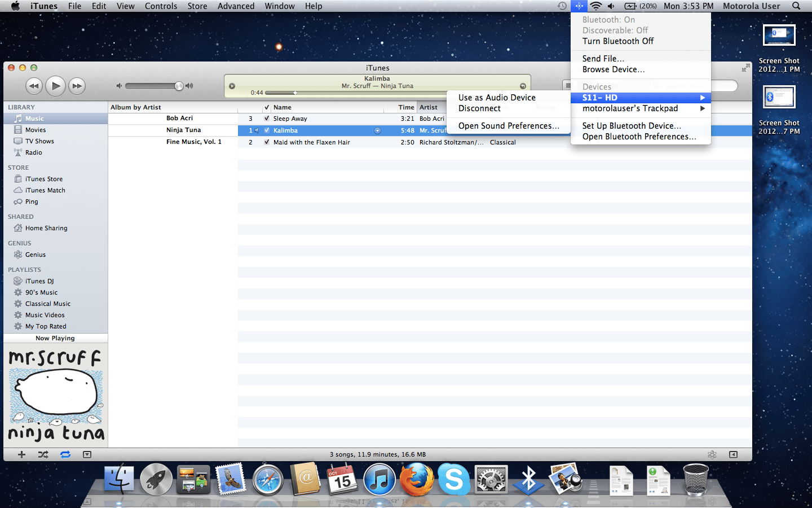
Task: Open the iTunes Store in sidebar
Action: coord(44,179)
